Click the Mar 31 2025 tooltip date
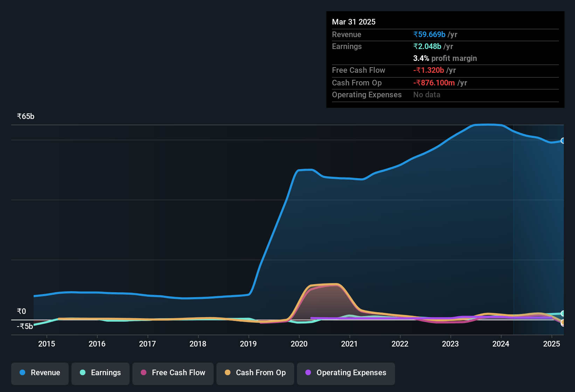Image resolution: width=575 pixels, height=392 pixels. coord(354,22)
